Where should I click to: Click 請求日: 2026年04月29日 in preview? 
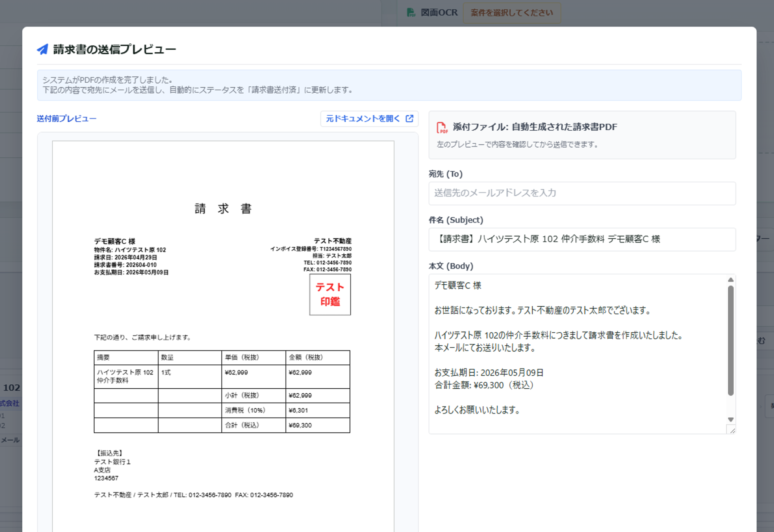[x=125, y=257]
